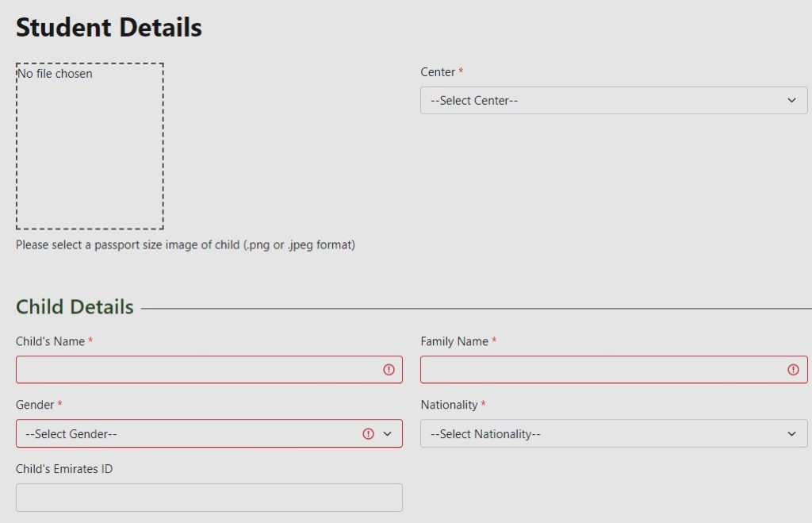Click the Nationality field label
812x523 pixels.
(449, 405)
